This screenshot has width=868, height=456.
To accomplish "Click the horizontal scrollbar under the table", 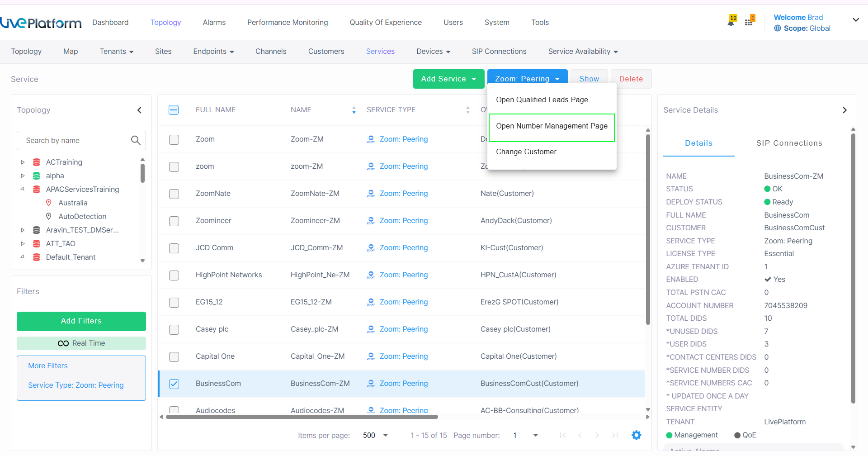I will coord(302,417).
